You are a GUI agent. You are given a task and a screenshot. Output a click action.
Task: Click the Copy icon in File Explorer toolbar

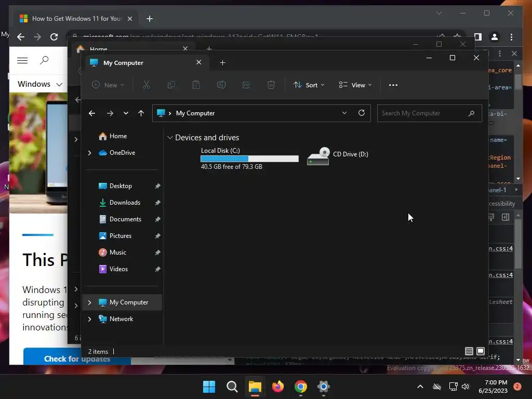point(171,85)
